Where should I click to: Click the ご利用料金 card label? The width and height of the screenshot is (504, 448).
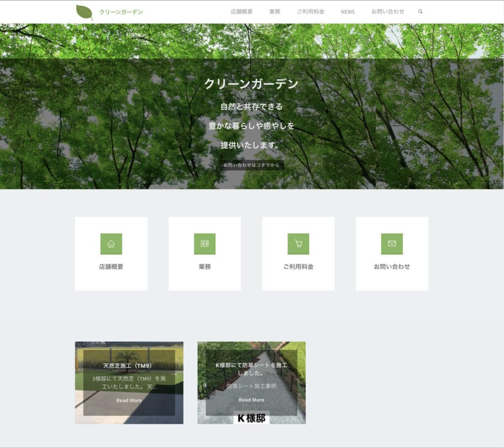point(298,267)
